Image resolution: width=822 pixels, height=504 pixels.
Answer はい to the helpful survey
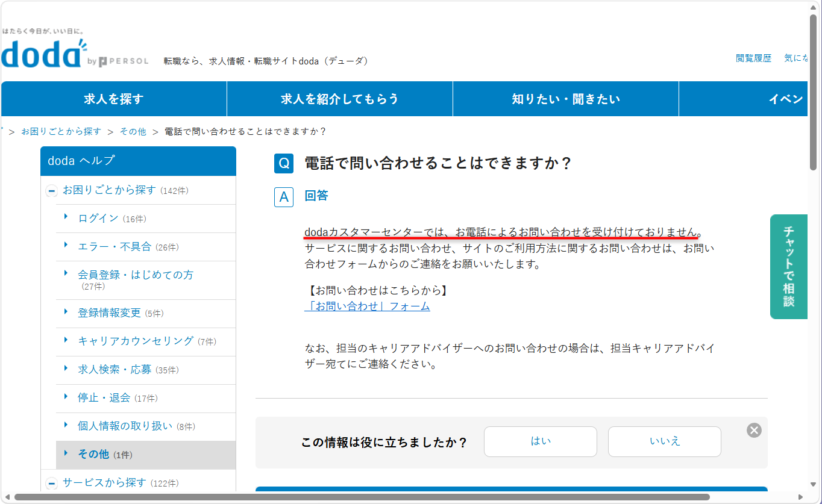point(541,441)
